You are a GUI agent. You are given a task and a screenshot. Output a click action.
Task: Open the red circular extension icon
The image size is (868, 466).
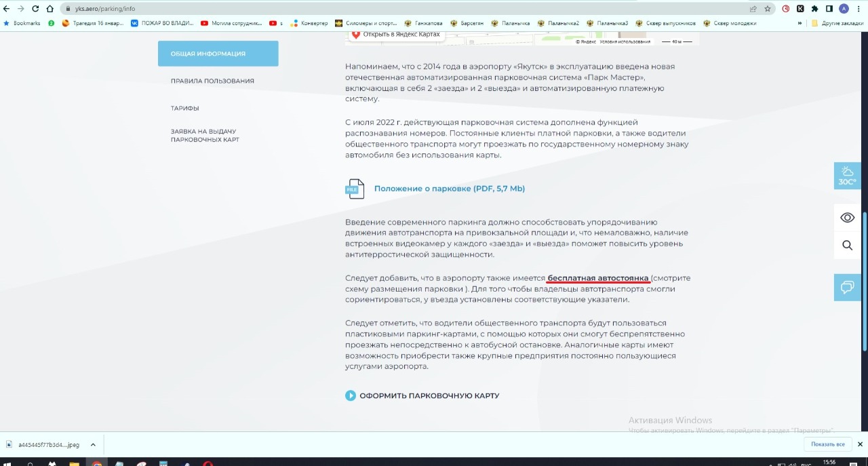pyautogui.click(x=786, y=9)
